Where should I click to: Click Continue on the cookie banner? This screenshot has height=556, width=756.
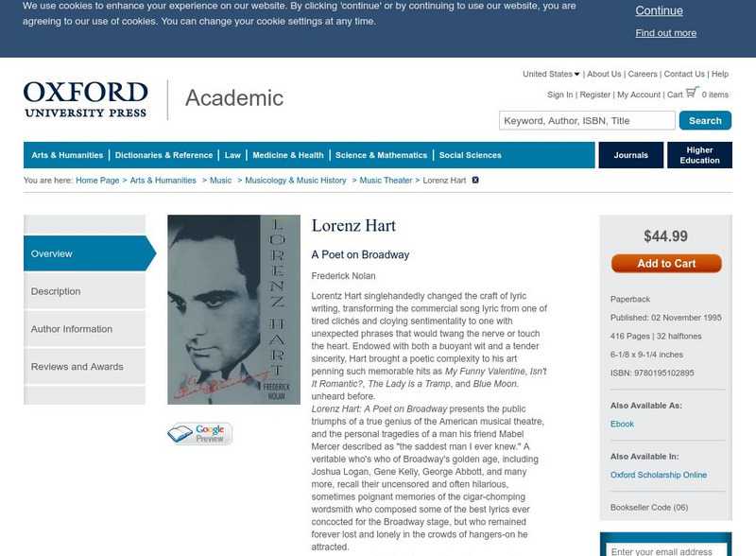pos(659,11)
